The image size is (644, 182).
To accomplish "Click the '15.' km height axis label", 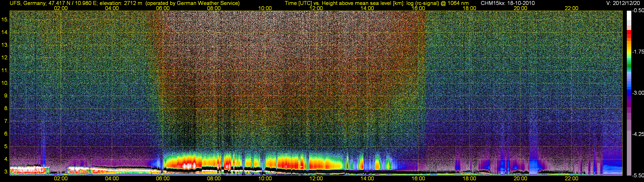I will [5, 19].
